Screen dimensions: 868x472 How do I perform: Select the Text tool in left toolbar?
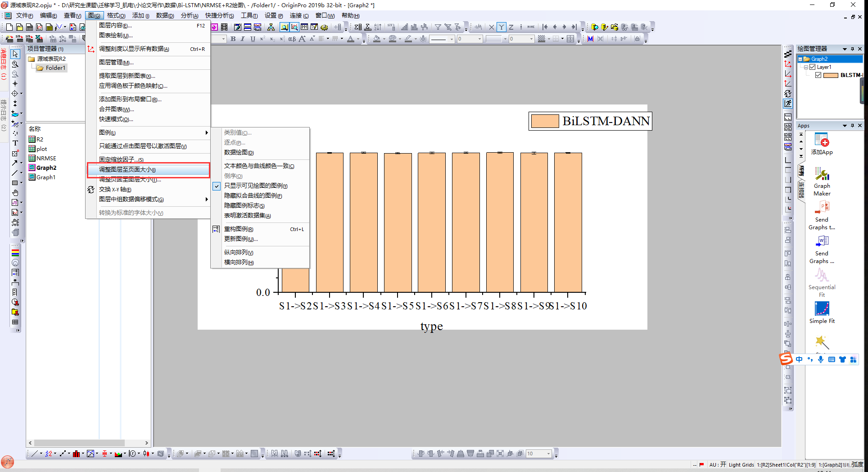click(x=16, y=143)
